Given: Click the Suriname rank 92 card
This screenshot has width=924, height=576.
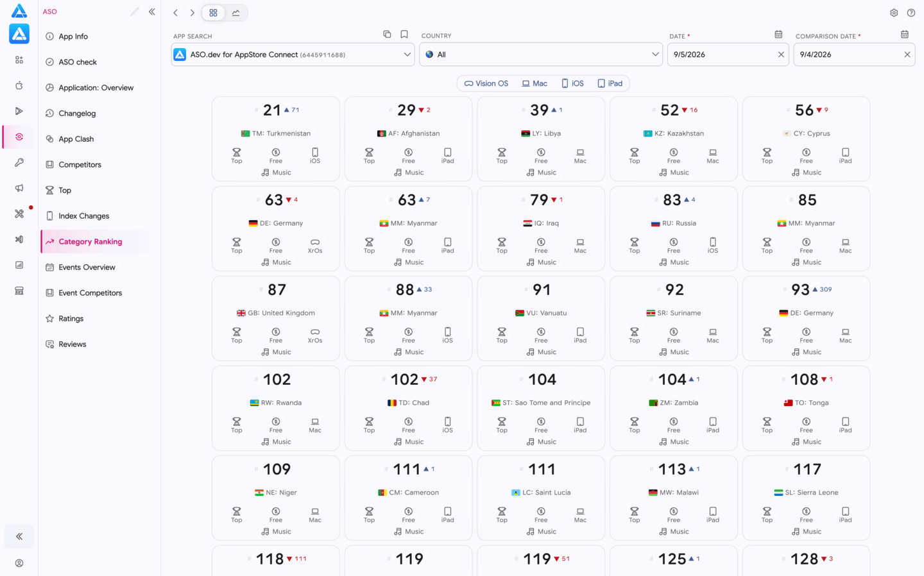Looking at the screenshot, I should (674, 319).
